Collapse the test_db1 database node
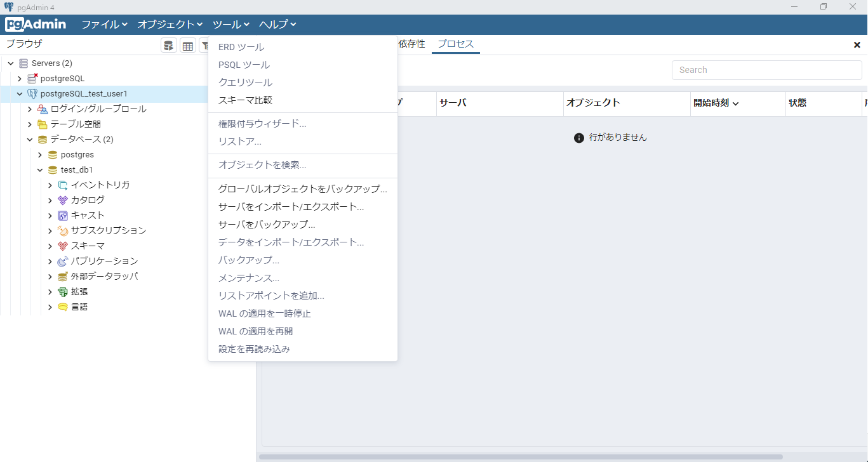The height and width of the screenshot is (462, 868). 40,170
